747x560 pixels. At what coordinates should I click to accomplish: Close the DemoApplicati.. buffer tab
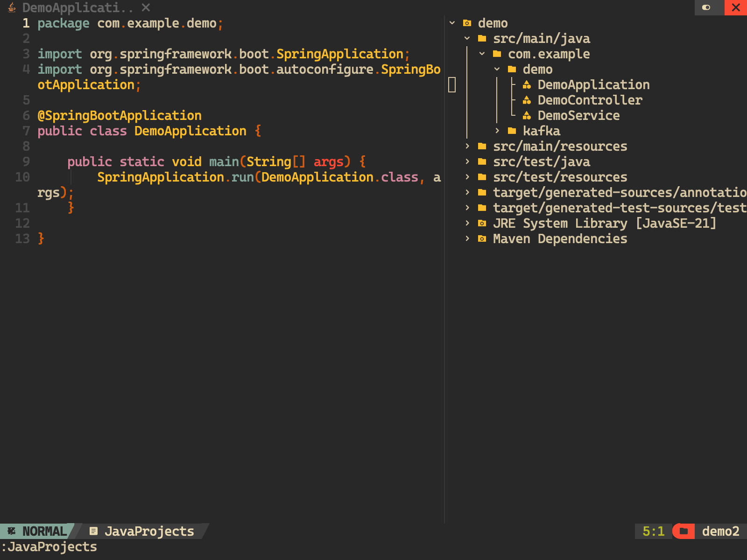[146, 7]
